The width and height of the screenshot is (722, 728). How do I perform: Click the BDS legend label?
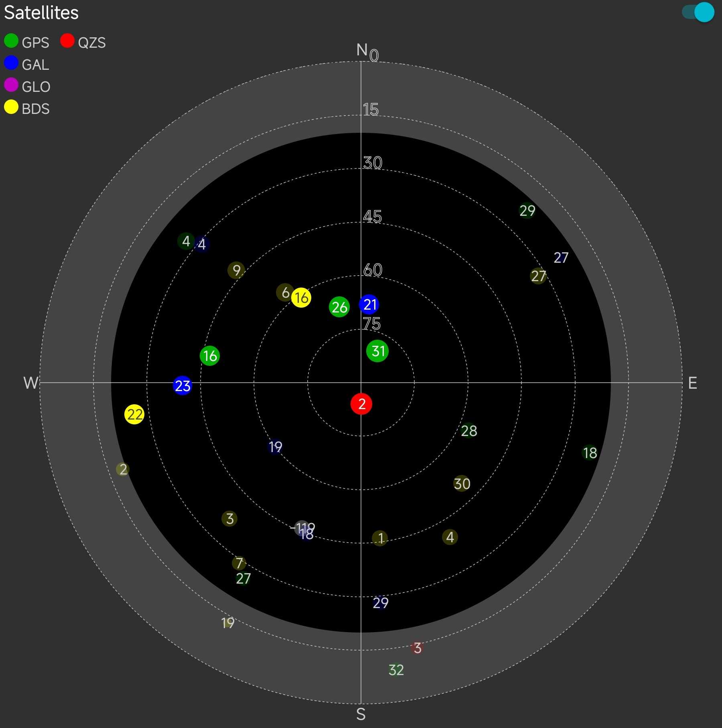click(x=35, y=109)
